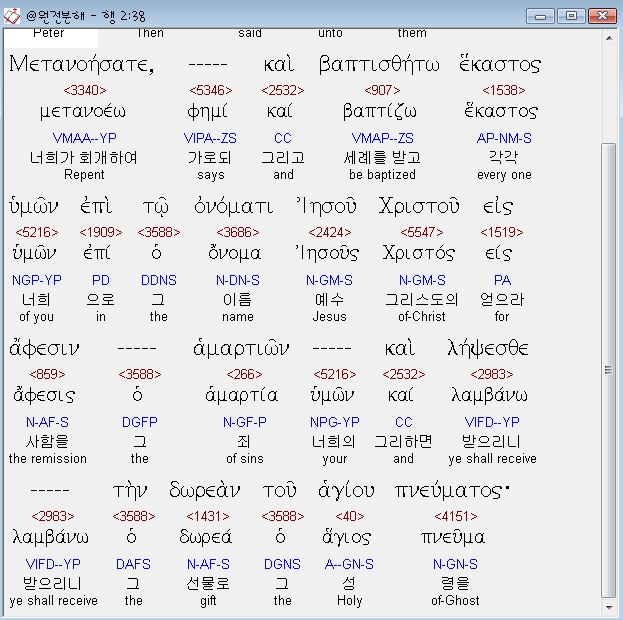Click the Korean gloss 그리하면
Image resolution: width=623 pixels, height=620 pixels.
403,442
